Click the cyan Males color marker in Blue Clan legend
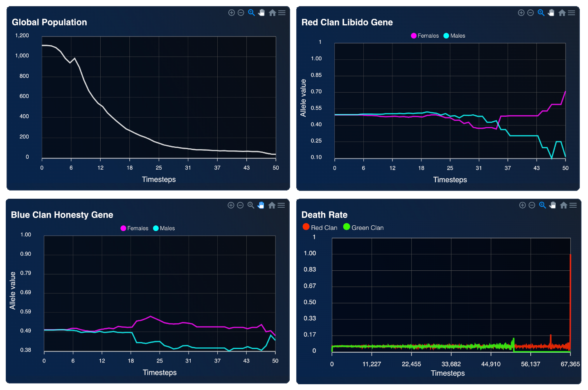The width and height of the screenshot is (588, 390). (x=156, y=228)
